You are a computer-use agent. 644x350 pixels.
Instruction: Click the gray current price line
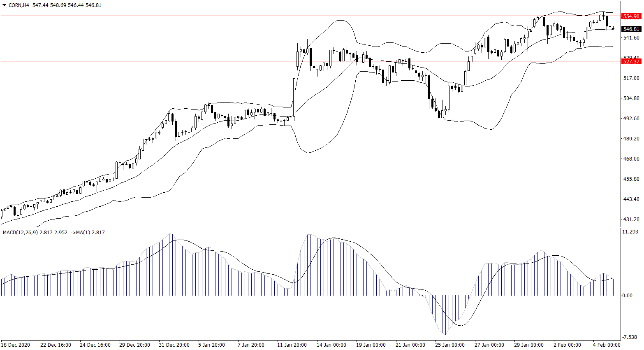point(247,29)
